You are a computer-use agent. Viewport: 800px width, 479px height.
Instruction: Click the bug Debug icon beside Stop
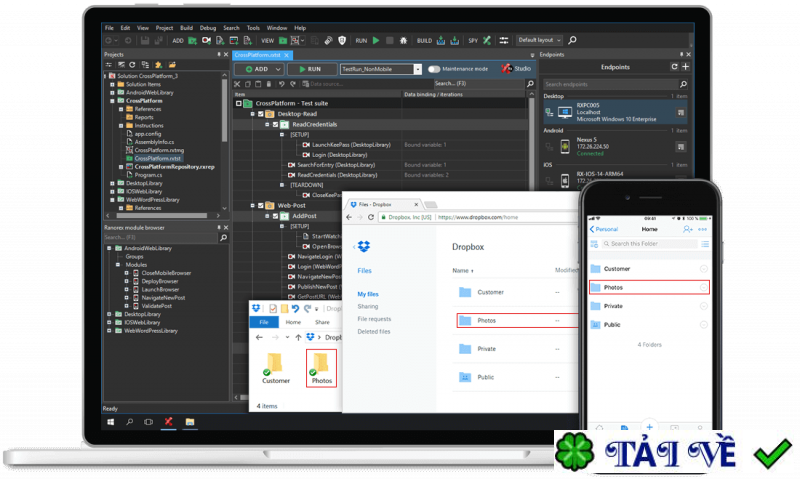tap(403, 40)
